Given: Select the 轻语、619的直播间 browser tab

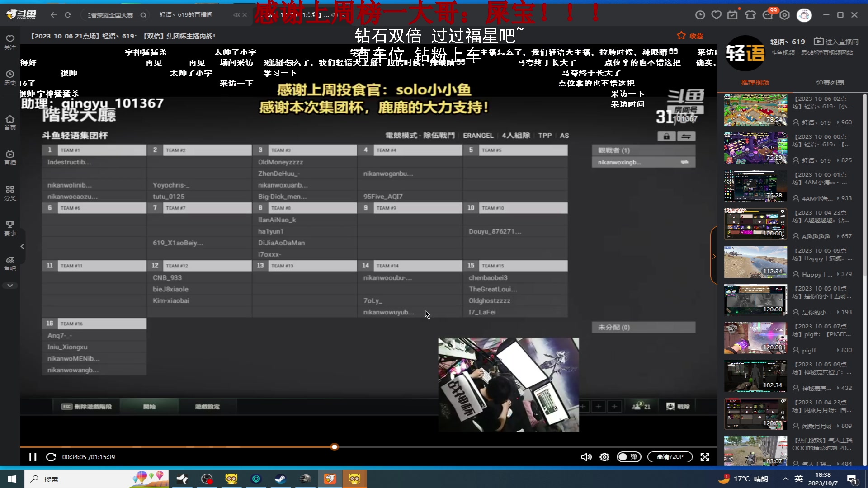Looking at the screenshot, I should click(186, 15).
